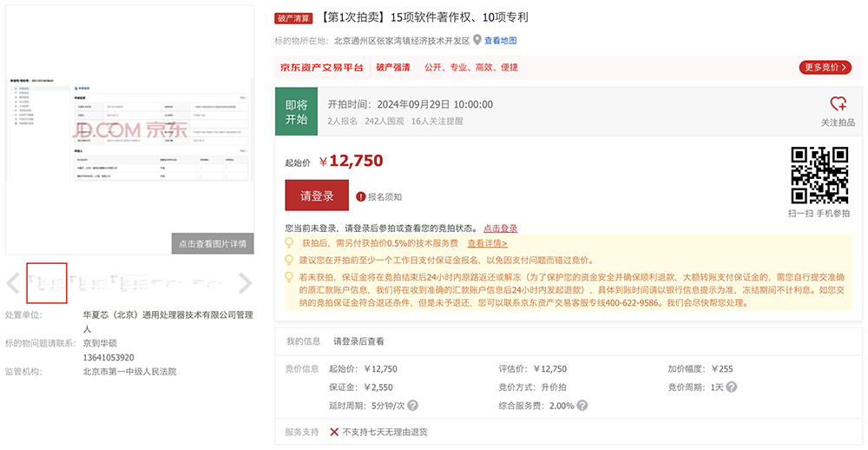
Task: Click the red exclamation icon by 报名须知
Action: coord(360,197)
